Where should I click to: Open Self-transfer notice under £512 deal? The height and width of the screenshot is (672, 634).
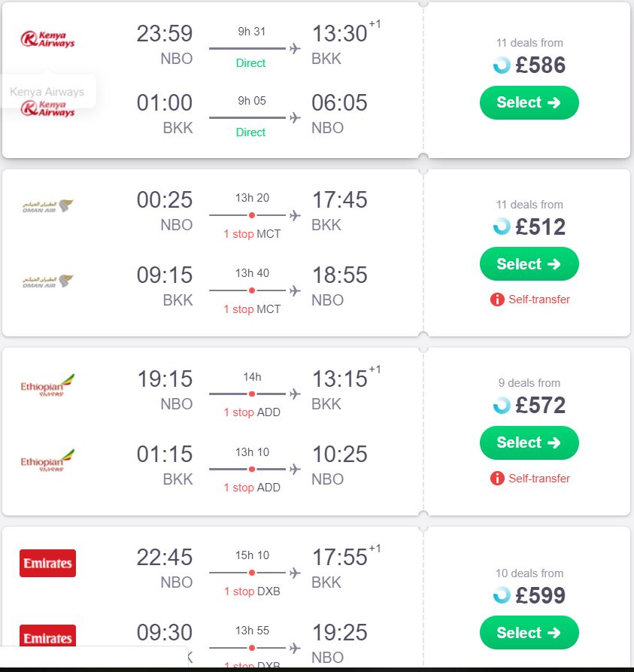click(539, 300)
